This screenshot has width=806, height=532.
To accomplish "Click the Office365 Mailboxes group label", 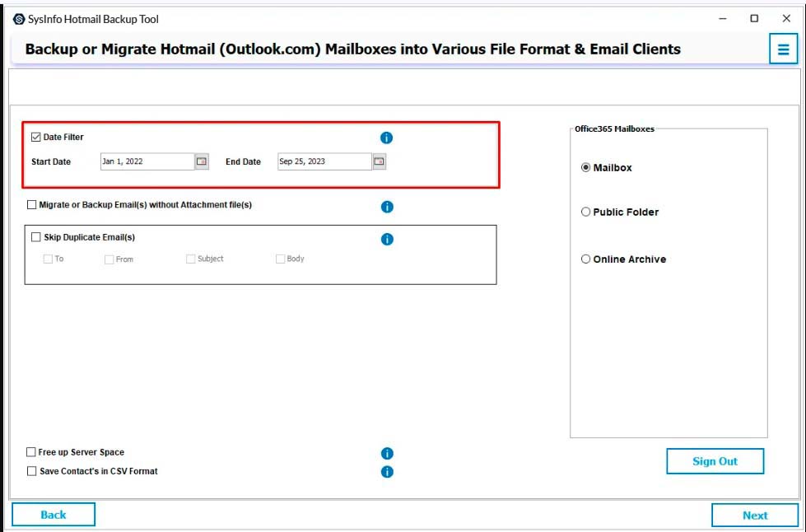I will 614,129.
